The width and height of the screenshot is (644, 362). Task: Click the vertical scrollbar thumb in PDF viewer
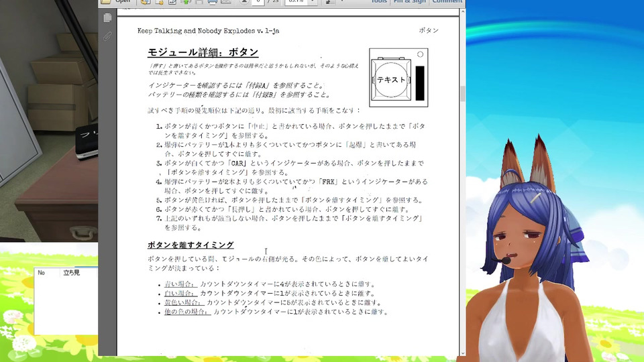[x=462, y=94]
